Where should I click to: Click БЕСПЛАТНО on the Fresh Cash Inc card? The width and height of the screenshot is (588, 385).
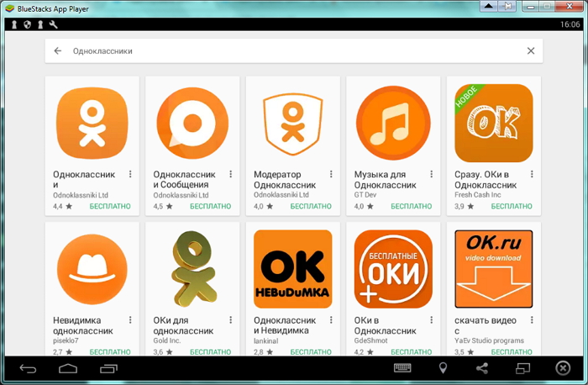(x=512, y=206)
